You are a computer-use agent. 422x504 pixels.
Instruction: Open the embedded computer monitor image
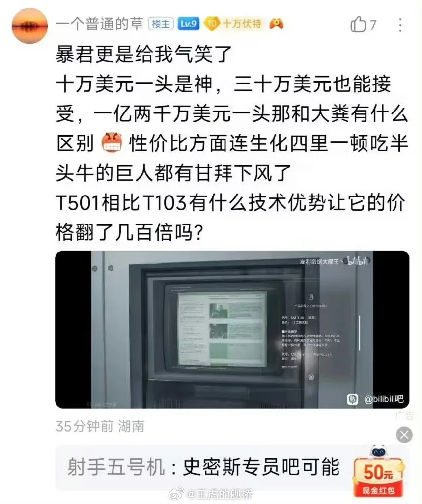pyautogui.click(x=232, y=330)
